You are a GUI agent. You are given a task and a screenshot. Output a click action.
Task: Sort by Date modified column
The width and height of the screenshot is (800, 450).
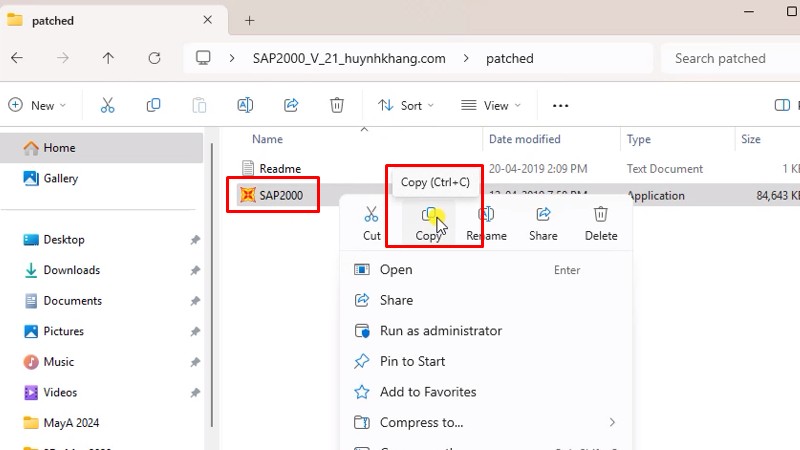click(524, 139)
